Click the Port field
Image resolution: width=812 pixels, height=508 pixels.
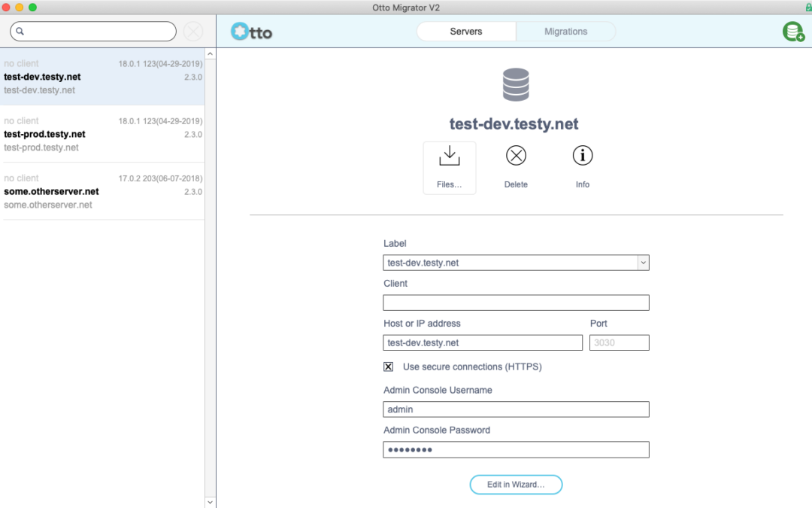coord(620,342)
